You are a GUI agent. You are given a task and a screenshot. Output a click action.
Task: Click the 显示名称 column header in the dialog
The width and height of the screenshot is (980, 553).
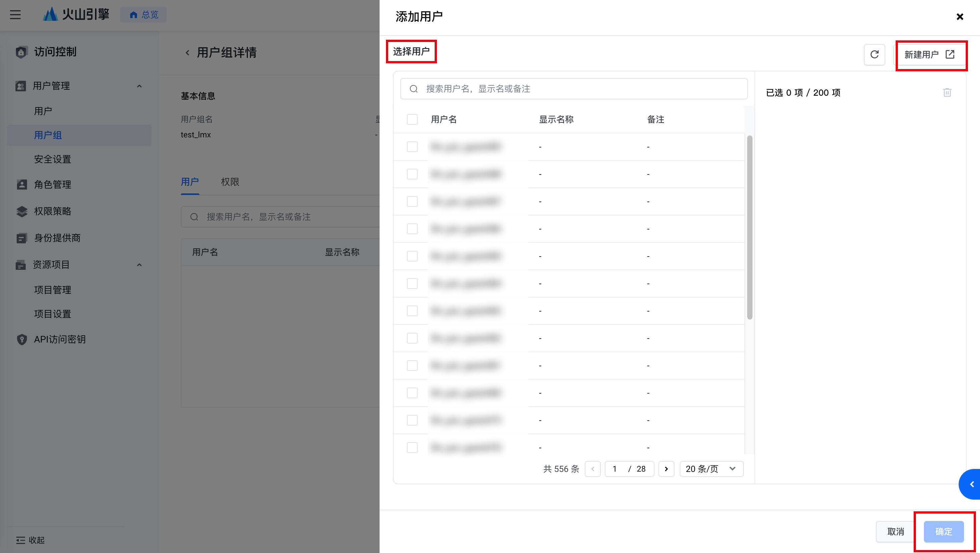tap(556, 119)
